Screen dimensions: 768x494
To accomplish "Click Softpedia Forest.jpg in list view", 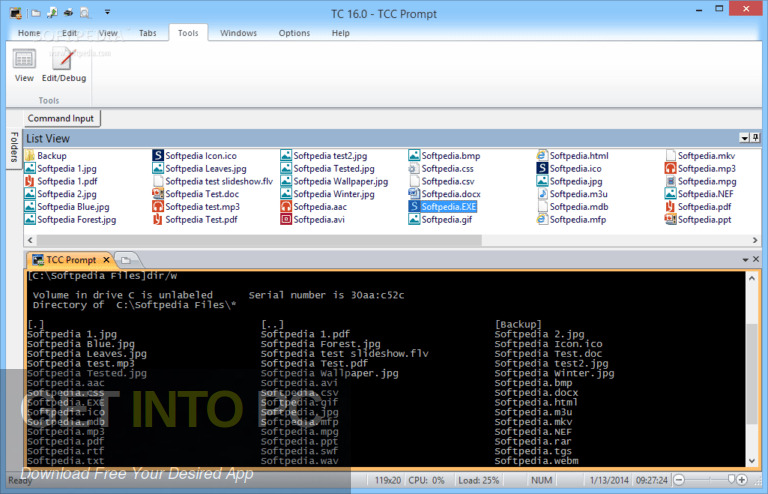I will click(71, 219).
